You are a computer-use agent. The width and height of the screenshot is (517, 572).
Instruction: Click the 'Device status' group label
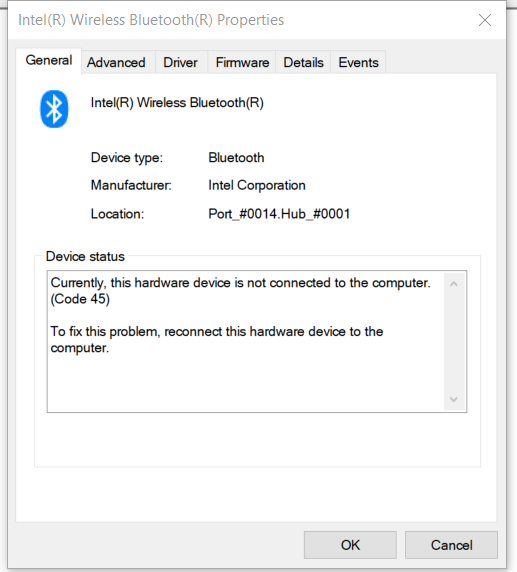pos(85,256)
